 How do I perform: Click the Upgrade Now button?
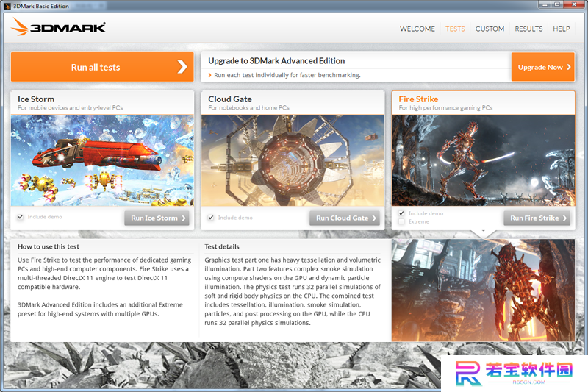[542, 67]
